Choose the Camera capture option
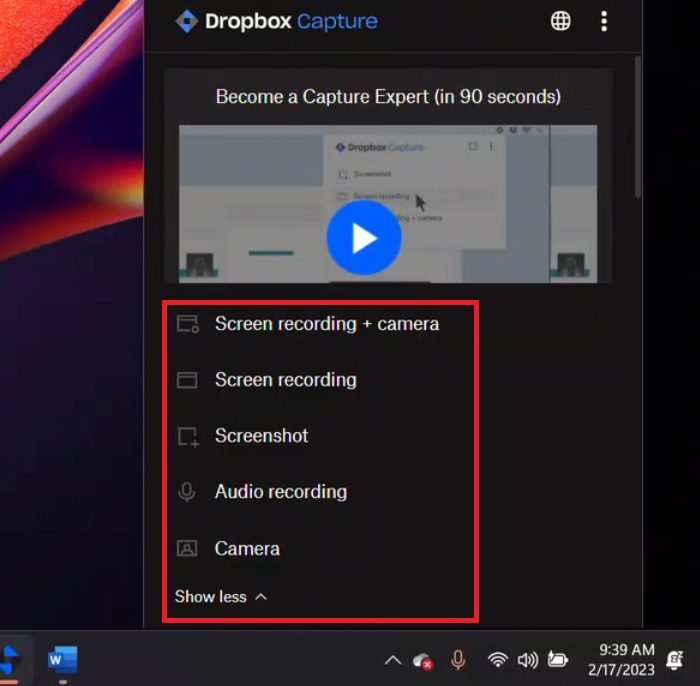This screenshot has height=686, width=700. (247, 549)
